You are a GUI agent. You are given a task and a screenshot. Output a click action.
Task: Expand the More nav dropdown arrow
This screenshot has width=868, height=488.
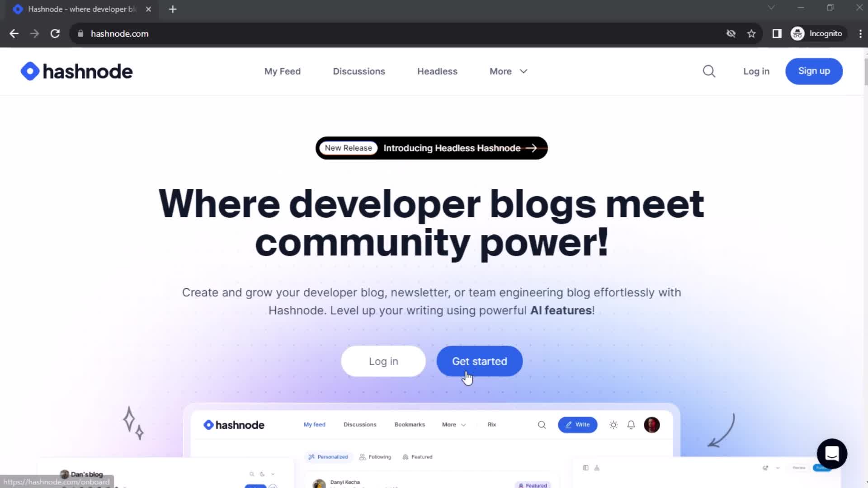tap(524, 71)
